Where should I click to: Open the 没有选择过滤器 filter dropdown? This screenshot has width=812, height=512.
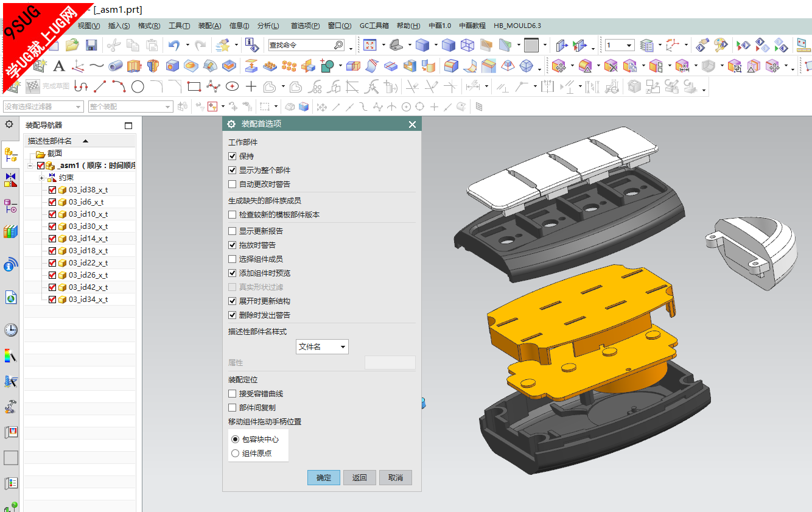[x=43, y=107]
